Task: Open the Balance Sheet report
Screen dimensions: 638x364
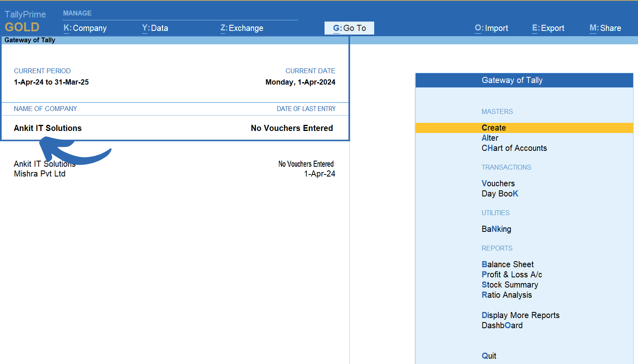Action: pyautogui.click(x=508, y=264)
